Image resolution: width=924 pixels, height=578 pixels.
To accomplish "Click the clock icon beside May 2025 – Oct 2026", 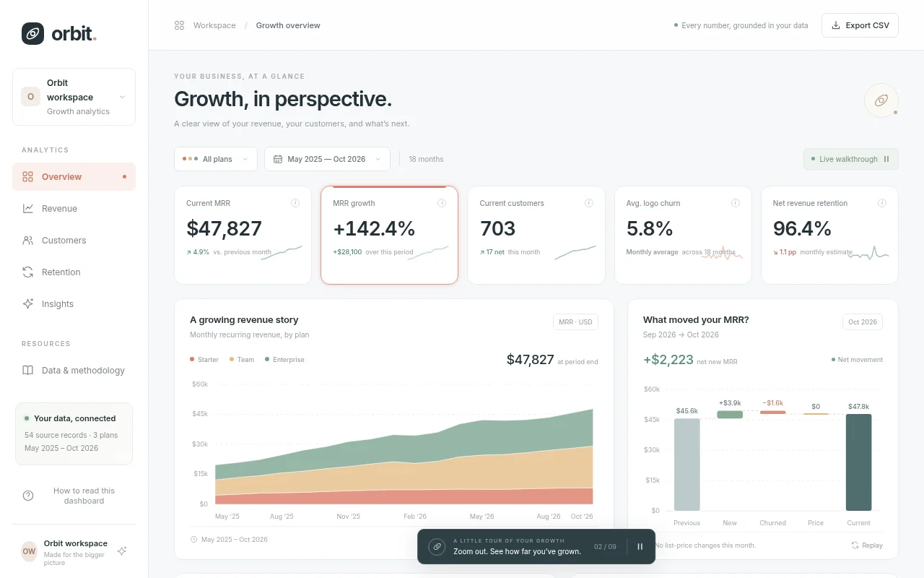I will coord(194,540).
